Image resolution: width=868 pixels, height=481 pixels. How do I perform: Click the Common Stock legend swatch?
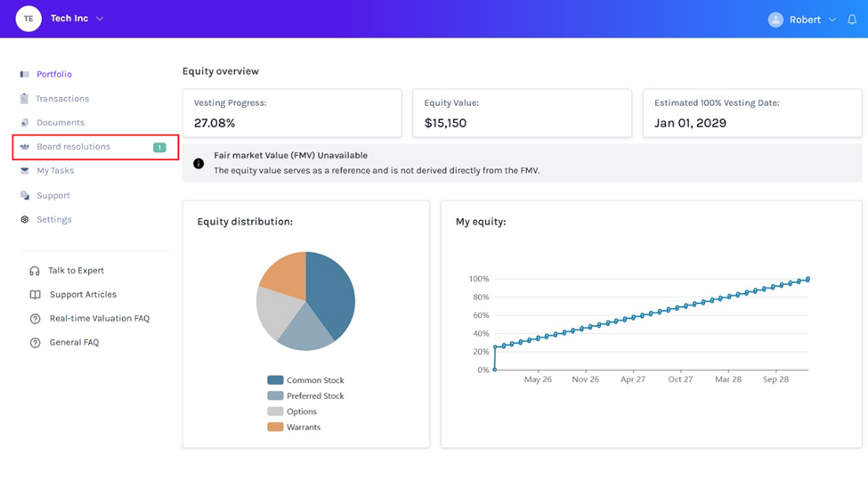(x=275, y=380)
